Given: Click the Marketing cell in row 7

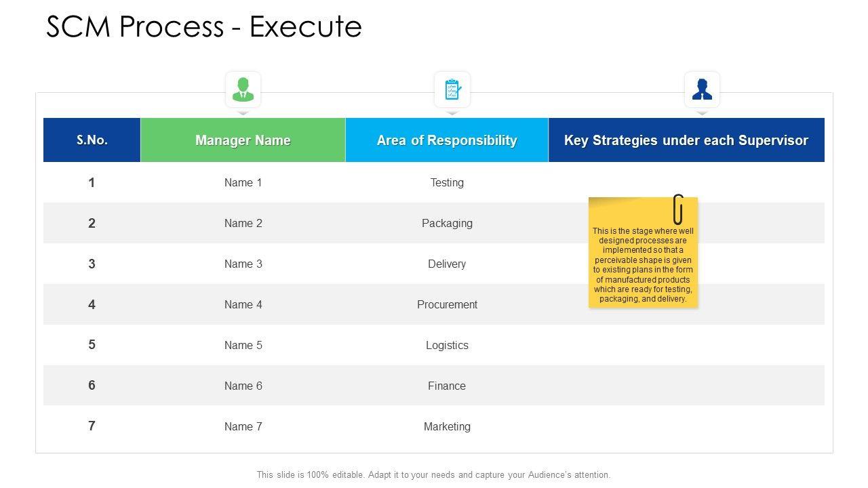Looking at the screenshot, I should pyautogui.click(x=447, y=426).
